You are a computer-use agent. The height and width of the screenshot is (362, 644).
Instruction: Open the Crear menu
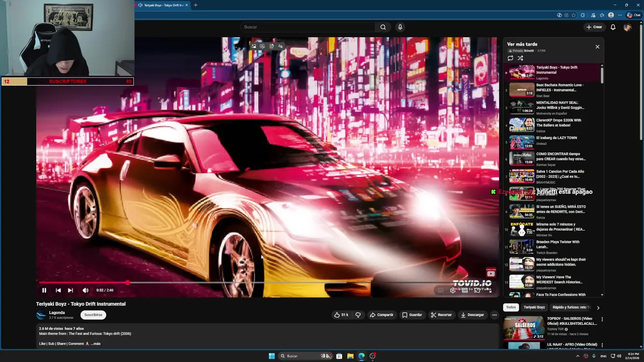tap(594, 27)
